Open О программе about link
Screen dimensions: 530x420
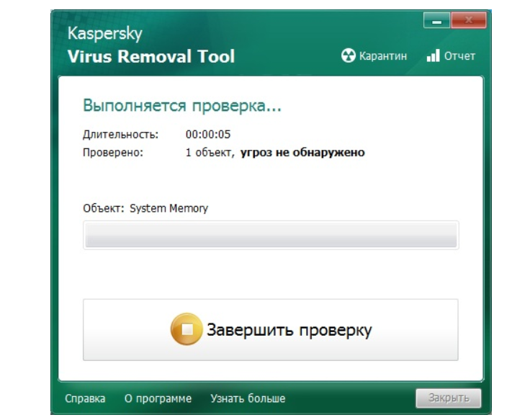point(158,398)
